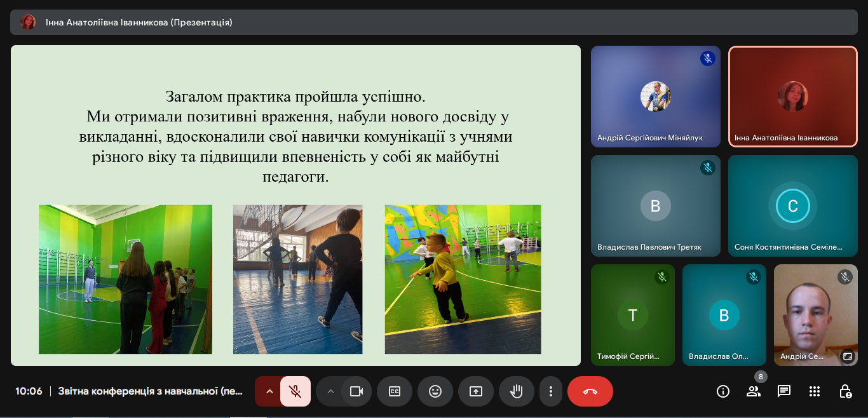This screenshot has width=868, height=418.
Task: Click Владислав Павлович Третяк tile
Action: (x=656, y=206)
